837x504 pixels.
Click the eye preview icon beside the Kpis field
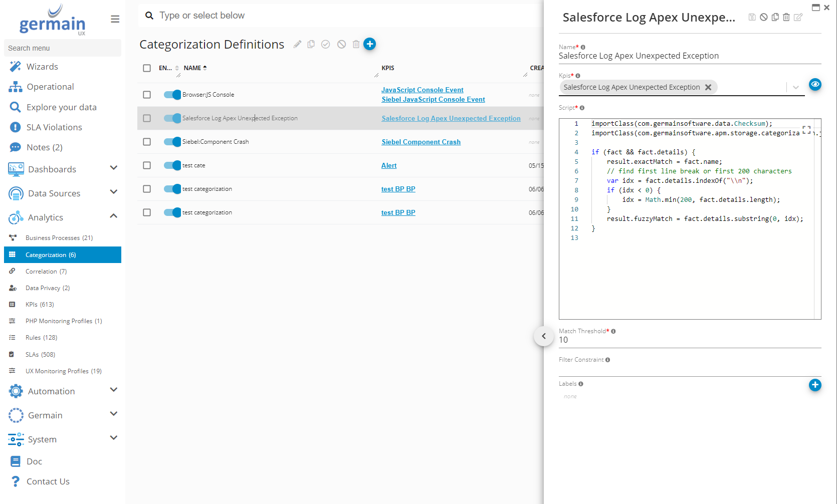coord(815,85)
